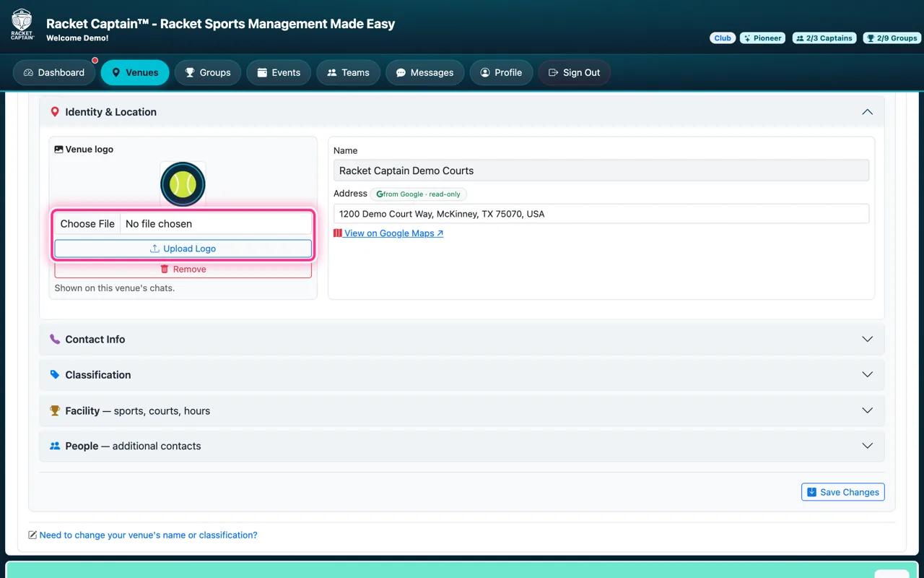The width and height of the screenshot is (924, 578).
Task: Click the Upload Logo button
Action: (183, 249)
